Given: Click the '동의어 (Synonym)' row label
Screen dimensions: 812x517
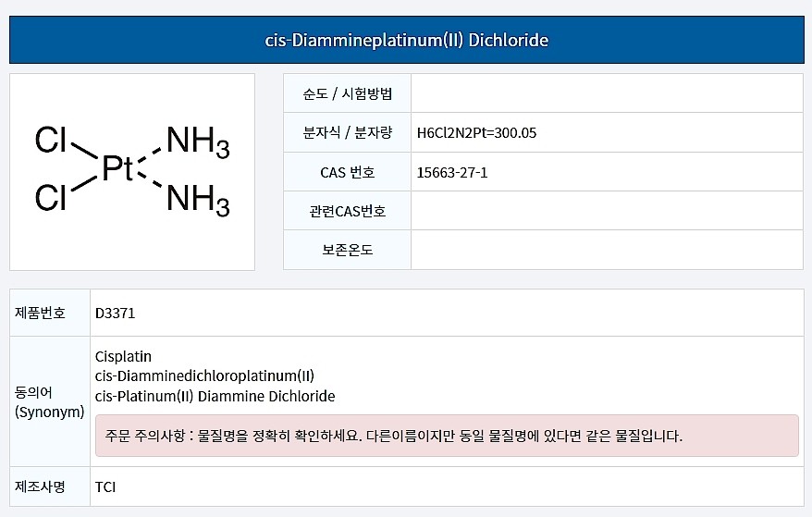Looking at the screenshot, I should (x=50, y=401).
